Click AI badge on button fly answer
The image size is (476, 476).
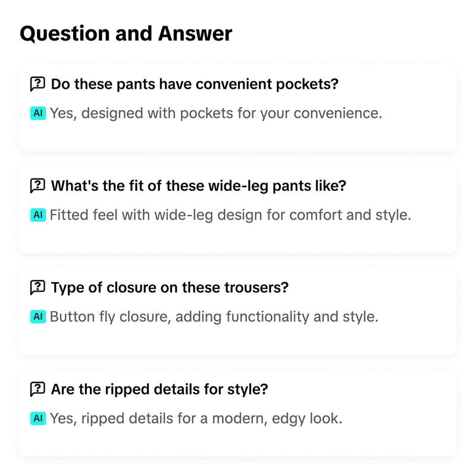[38, 317]
